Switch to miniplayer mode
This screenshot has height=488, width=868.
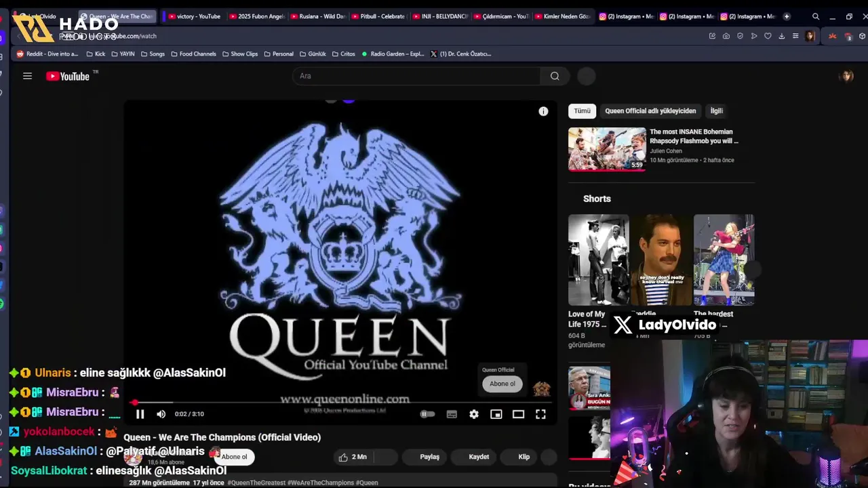496,414
